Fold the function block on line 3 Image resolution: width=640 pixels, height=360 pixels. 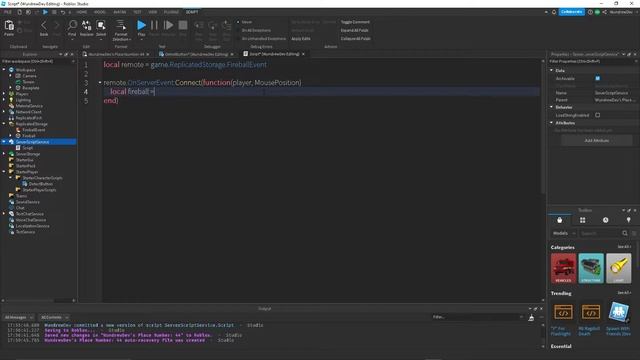coord(100,82)
